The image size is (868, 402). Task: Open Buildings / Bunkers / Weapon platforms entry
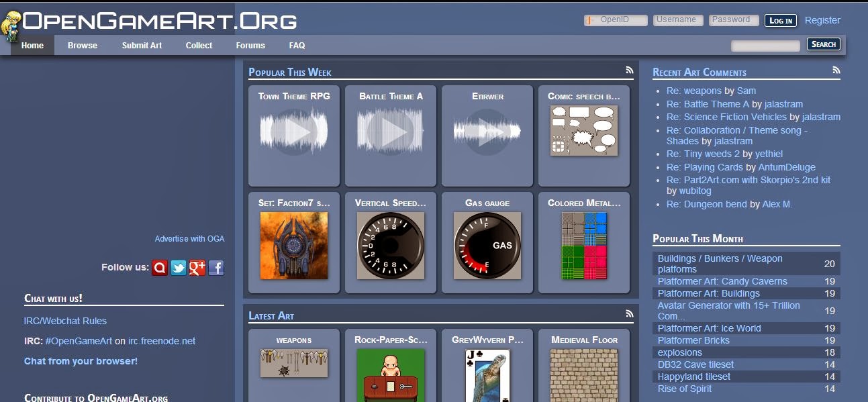pyautogui.click(x=720, y=264)
